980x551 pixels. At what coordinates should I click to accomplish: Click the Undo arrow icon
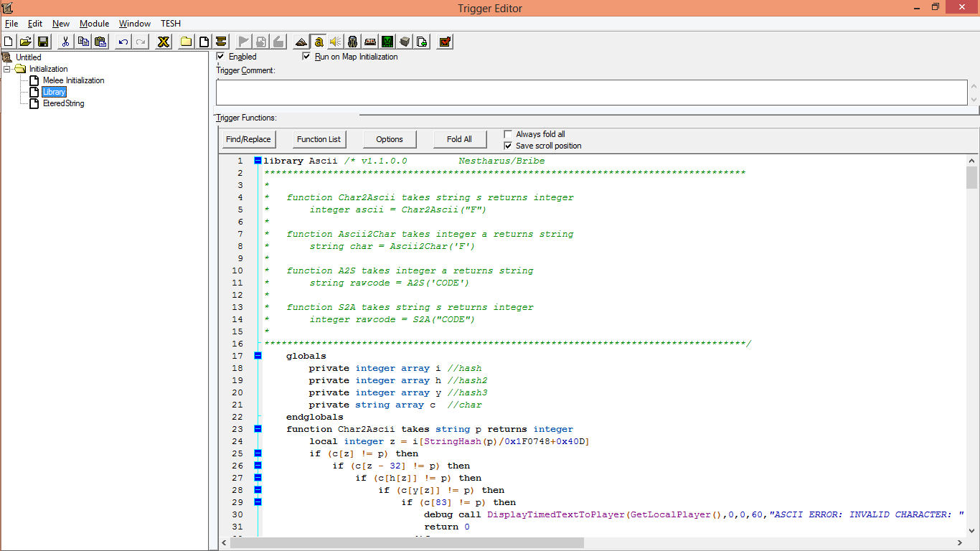pyautogui.click(x=123, y=42)
